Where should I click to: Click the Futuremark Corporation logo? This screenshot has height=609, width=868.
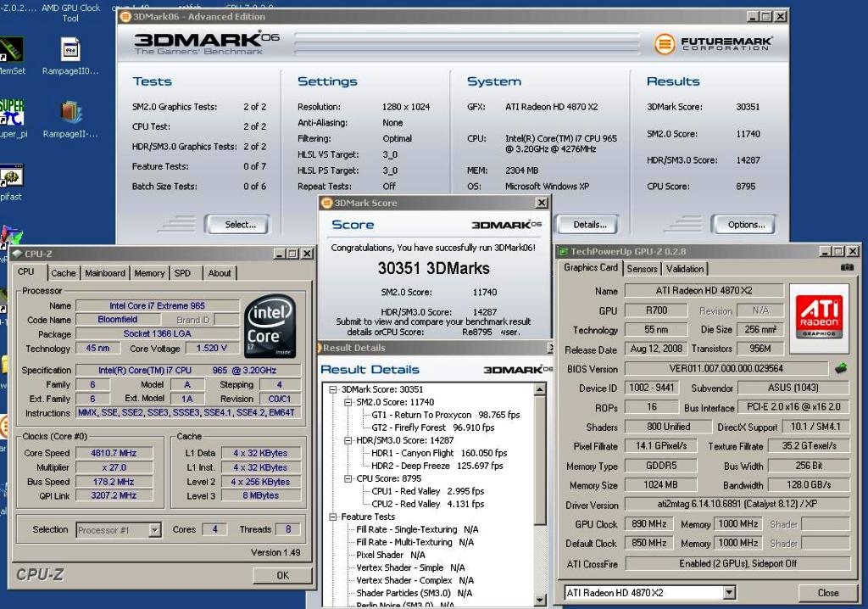coord(713,43)
